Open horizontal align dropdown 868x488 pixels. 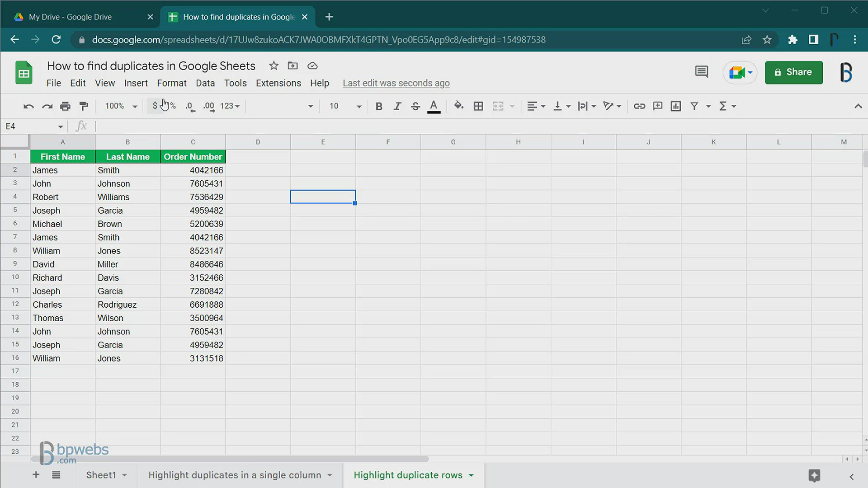click(x=536, y=106)
